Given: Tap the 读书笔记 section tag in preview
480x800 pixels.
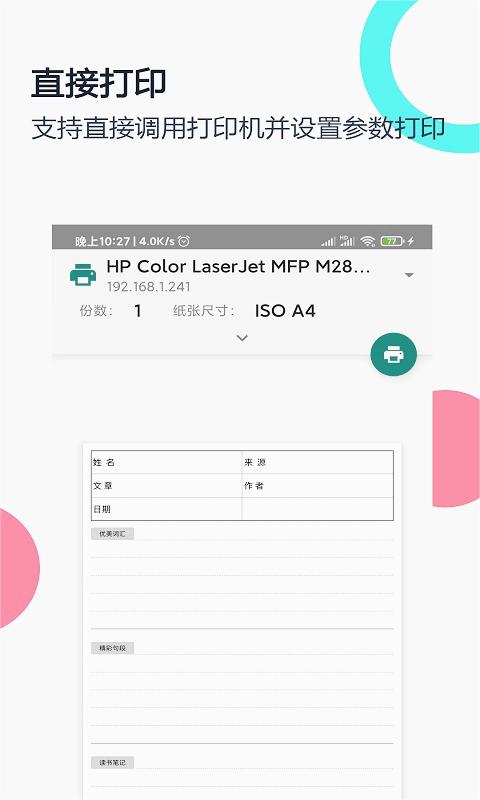Looking at the screenshot, I should [x=112, y=763].
